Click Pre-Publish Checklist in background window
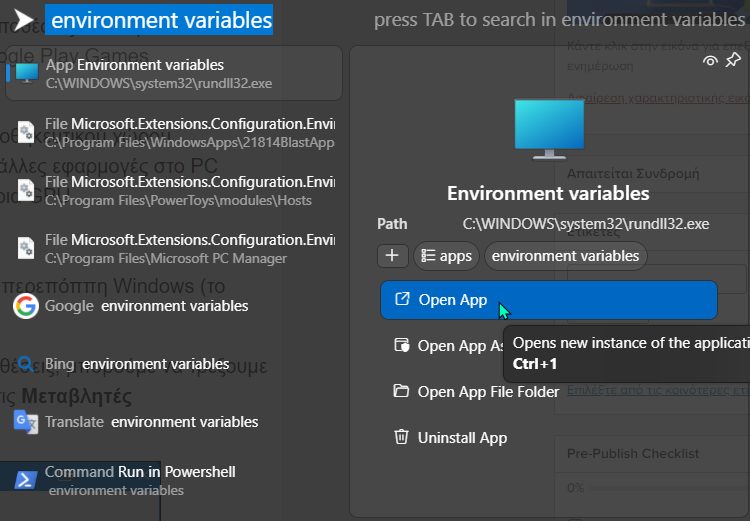The image size is (750, 521). [633, 453]
